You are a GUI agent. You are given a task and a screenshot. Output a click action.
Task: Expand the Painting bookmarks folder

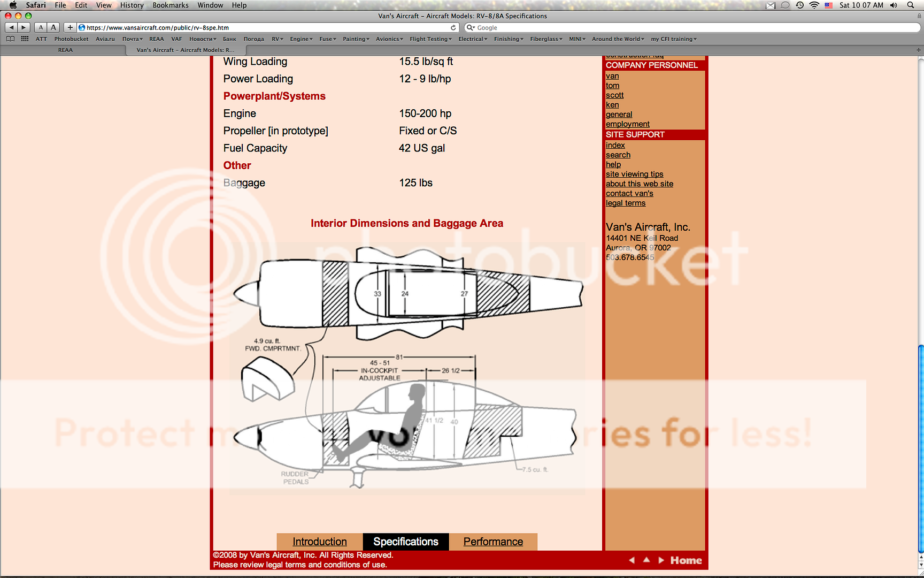pos(356,39)
